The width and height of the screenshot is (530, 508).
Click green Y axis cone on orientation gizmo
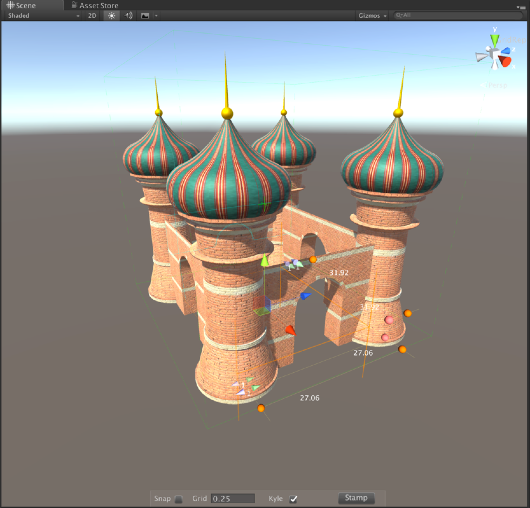(x=495, y=40)
